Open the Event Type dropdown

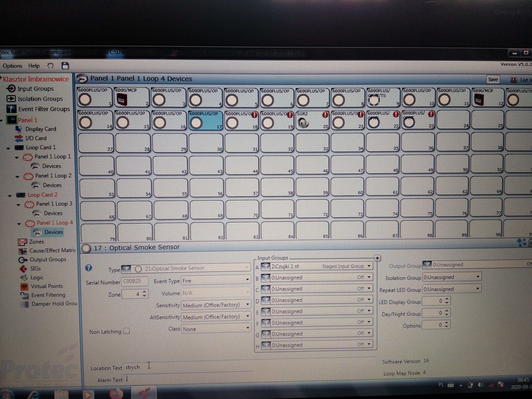(x=216, y=280)
